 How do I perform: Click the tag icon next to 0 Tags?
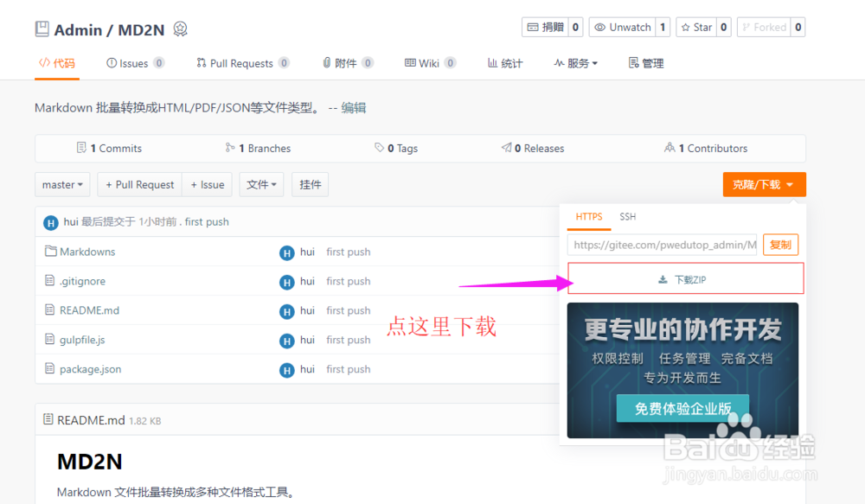click(379, 147)
